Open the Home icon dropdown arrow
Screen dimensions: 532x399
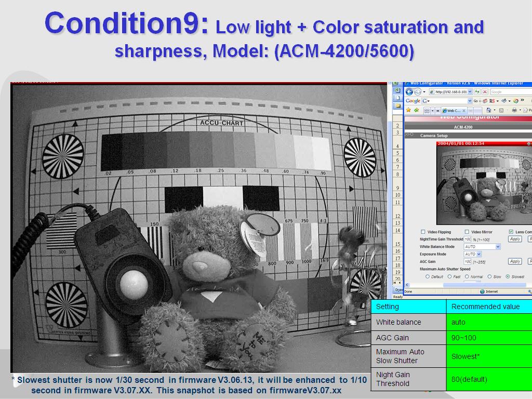[495, 110]
